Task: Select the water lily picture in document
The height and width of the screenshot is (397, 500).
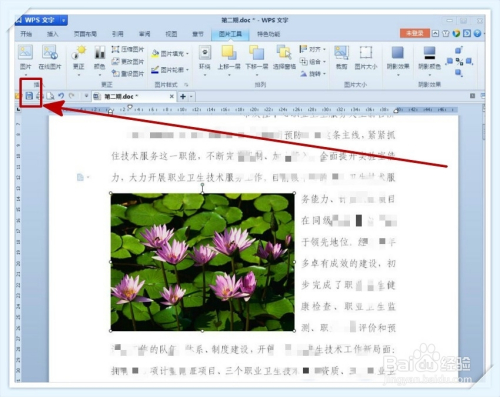Action: coord(202,262)
